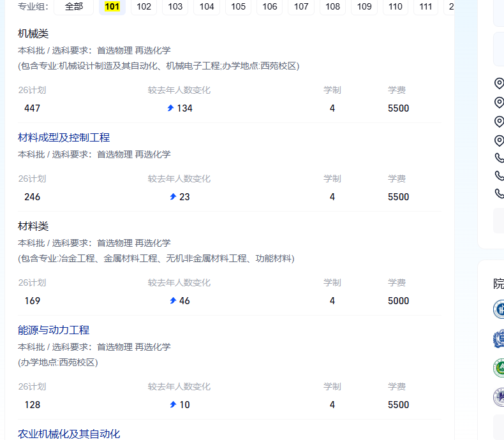Click the up arrow beside 134
The width and height of the screenshot is (504, 440).
tap(171, 108)
